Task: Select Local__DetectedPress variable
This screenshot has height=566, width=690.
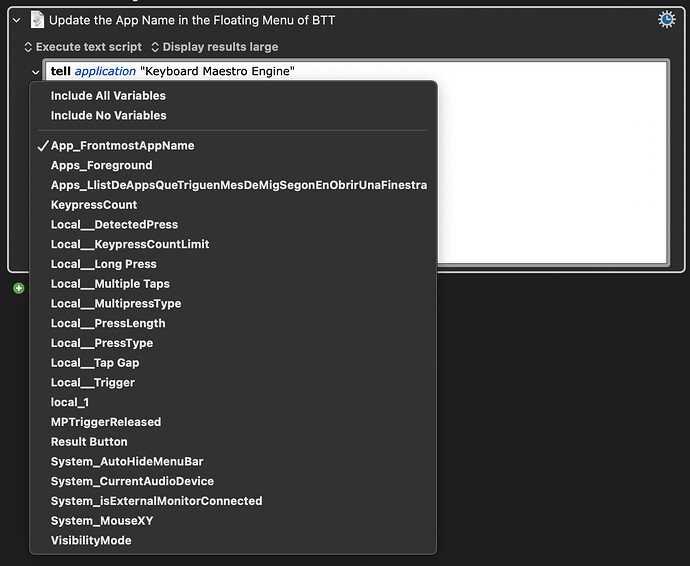Action: (x=233, y=224)
